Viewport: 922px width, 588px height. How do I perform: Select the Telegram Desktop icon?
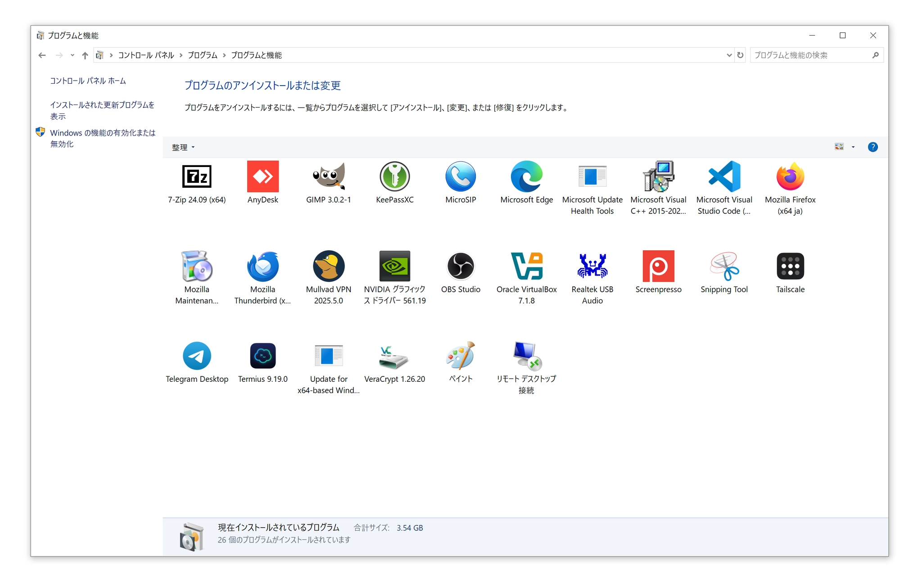click(x=197, y=356)
